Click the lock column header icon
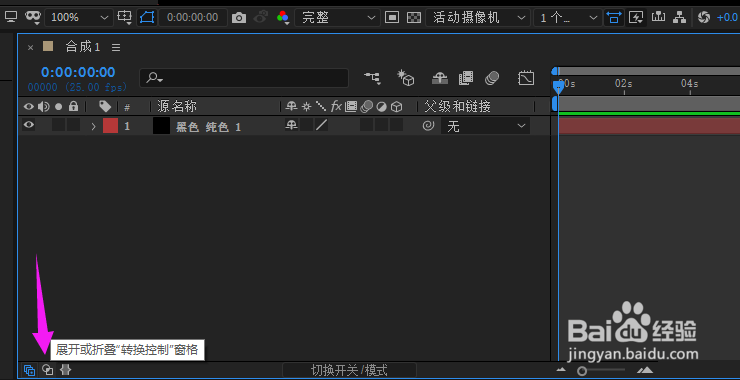Image resolution: width=740 pixels, height=380 pixels. (x=73, y=106)
